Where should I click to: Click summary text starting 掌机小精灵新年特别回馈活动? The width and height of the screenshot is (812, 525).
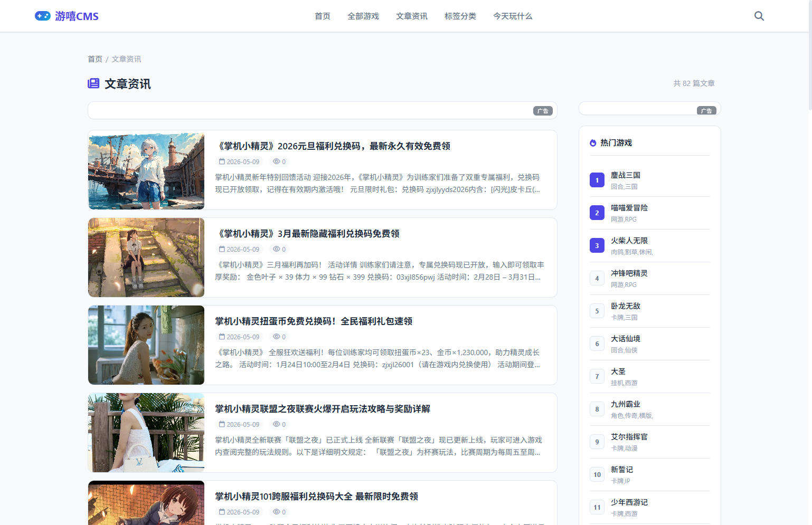(377, 183)
